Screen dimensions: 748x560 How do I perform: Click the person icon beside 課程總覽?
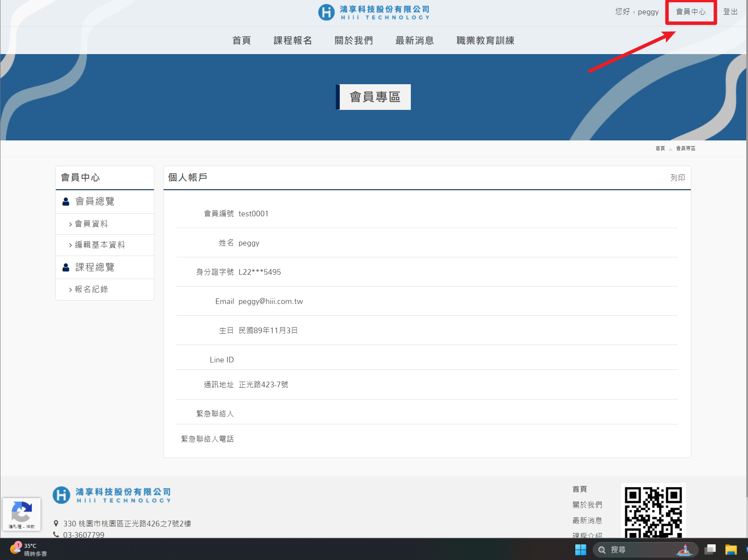[66, 267]
